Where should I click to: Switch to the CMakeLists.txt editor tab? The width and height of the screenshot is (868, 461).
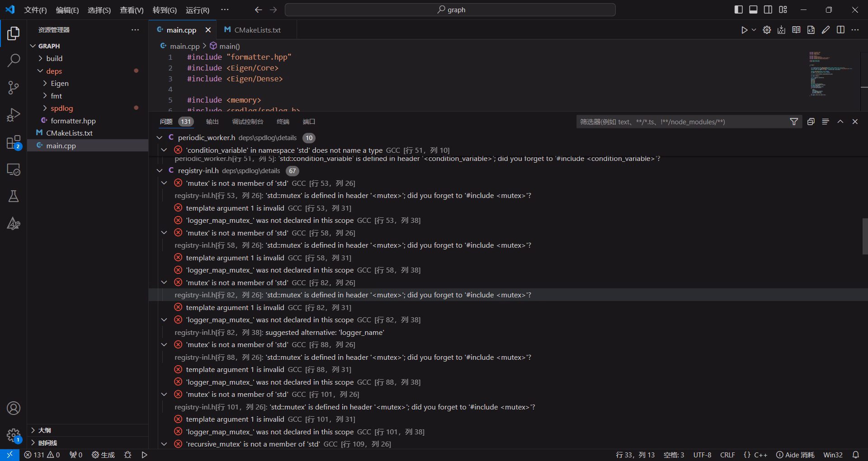click(x=256, y=30)
